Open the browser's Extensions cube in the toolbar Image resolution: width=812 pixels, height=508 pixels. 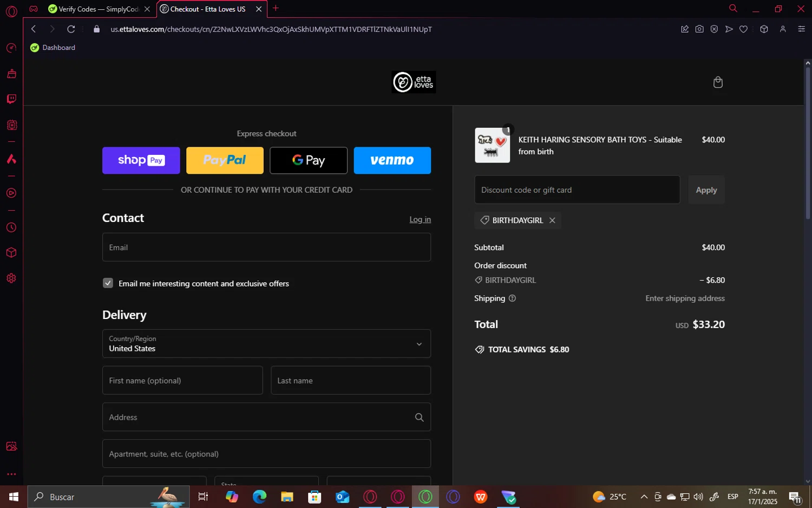tap(764, 29)
